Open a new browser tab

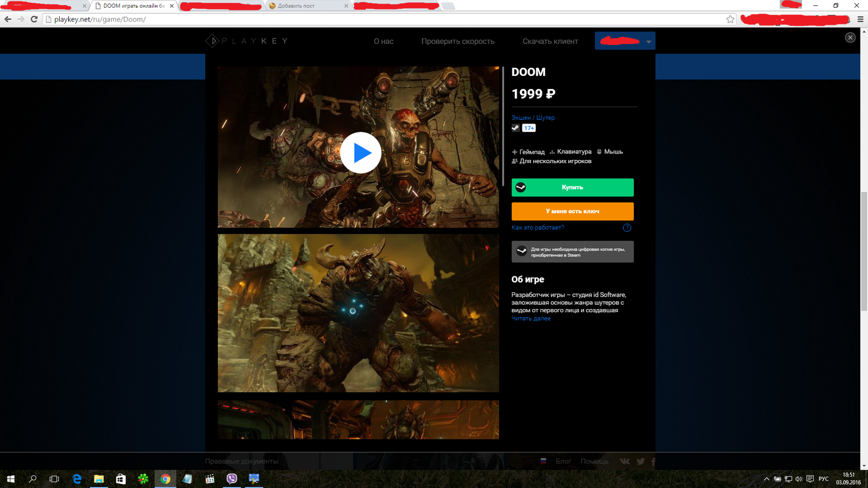pos(448,6)
